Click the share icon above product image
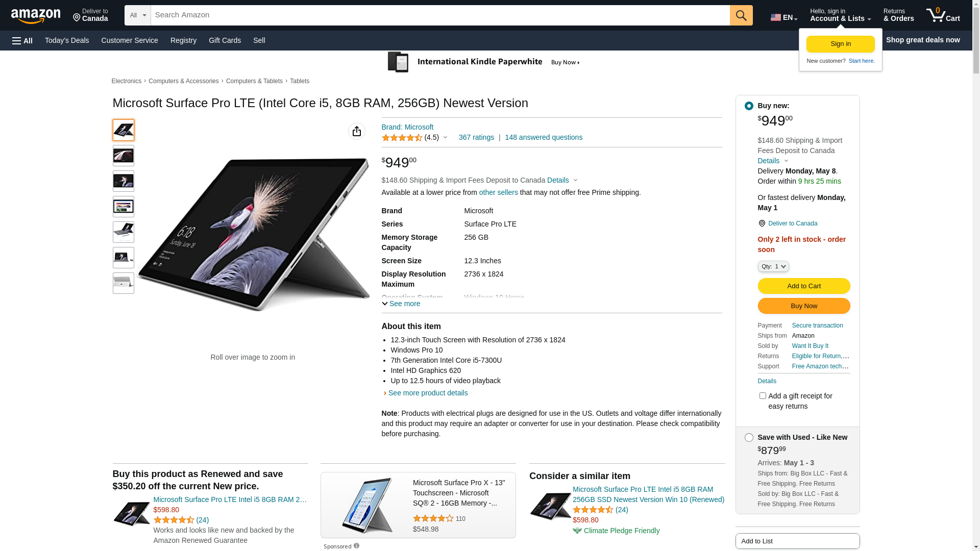The height and width of the screenshot is (551, 980). point(357,131)
